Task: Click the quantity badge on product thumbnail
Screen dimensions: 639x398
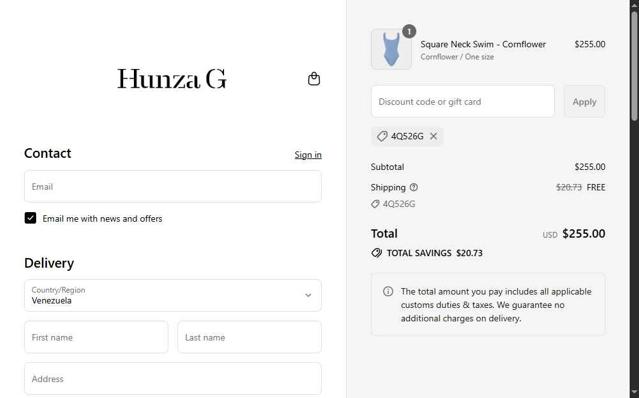Action: [x=409, y=31]
